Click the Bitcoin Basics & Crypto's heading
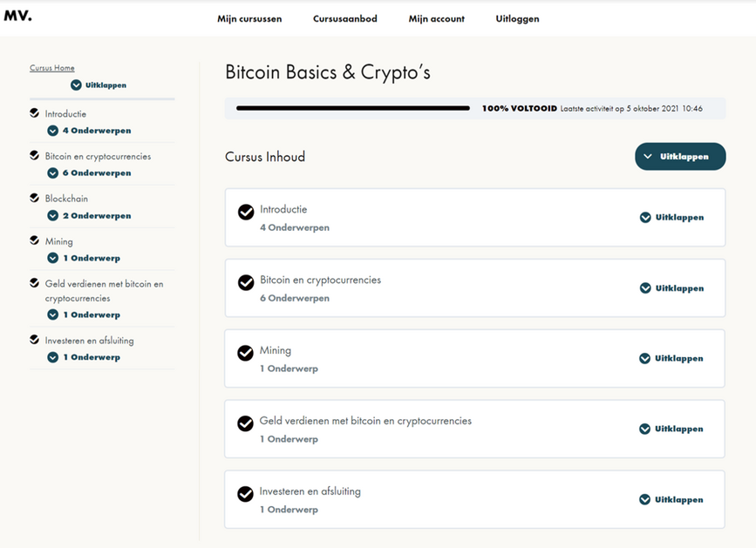 [328, 72]
